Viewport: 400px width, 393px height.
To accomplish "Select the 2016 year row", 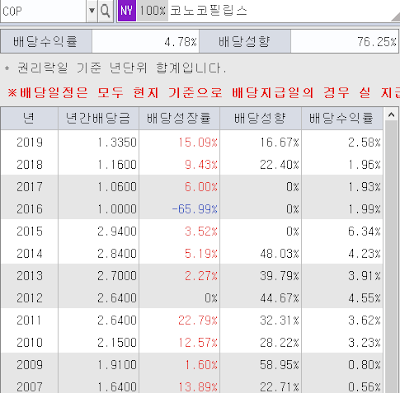I will (192, 209).
